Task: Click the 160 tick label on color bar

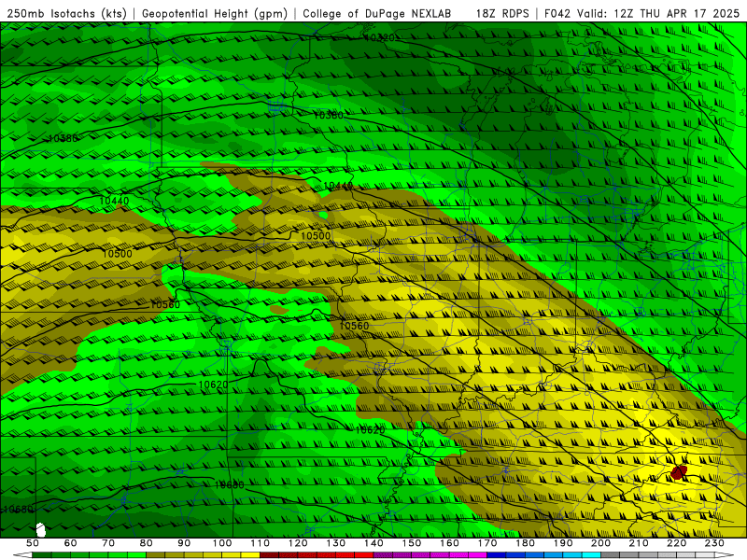Action: (x=449, y=543)
